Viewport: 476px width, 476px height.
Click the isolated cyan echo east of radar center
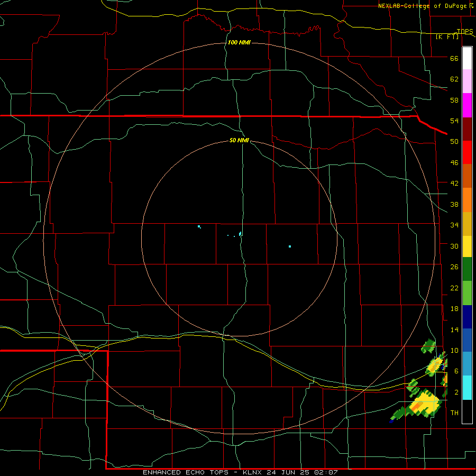point(290,246)
